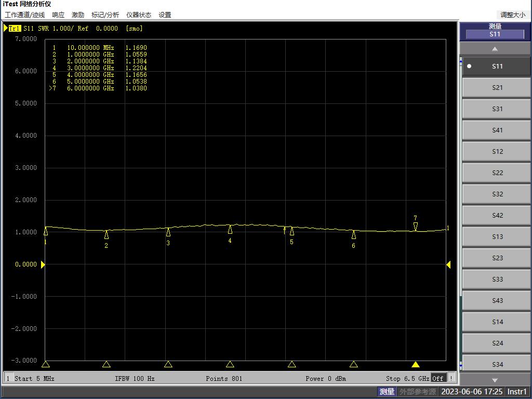Click the exclamation warning icon in status bar

pos(451,378)
